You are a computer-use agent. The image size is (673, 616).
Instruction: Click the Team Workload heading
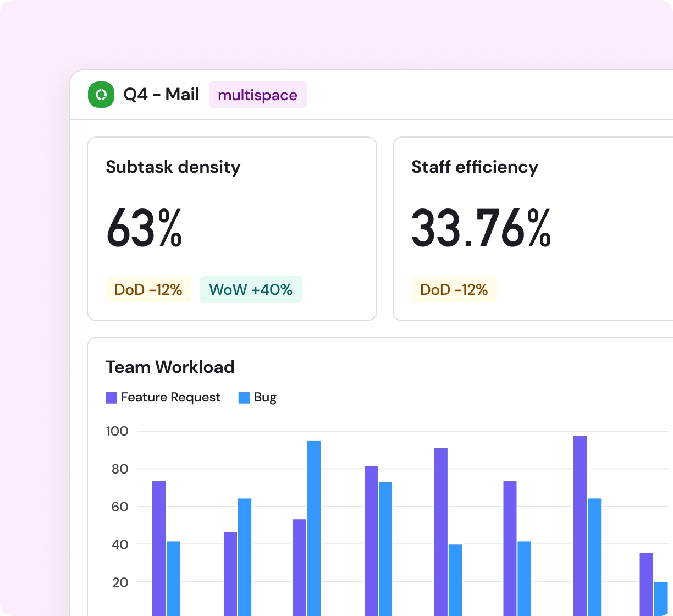[x=170, y=367]
